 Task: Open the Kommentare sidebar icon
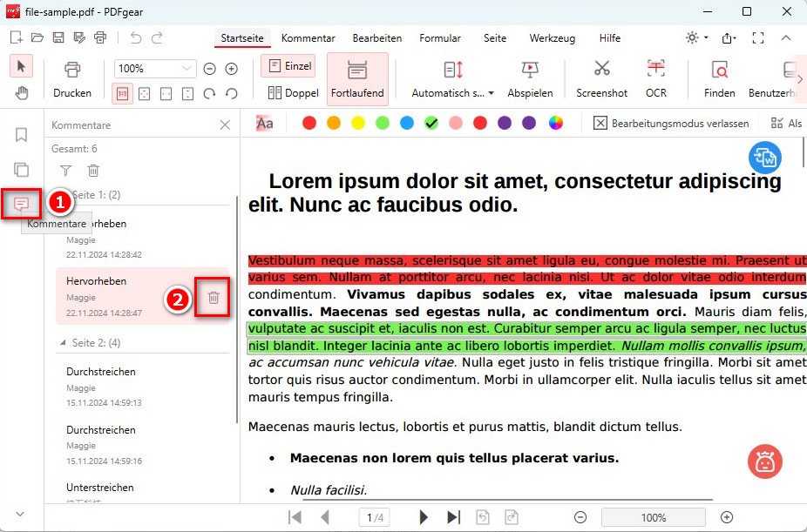pos(20,203)
